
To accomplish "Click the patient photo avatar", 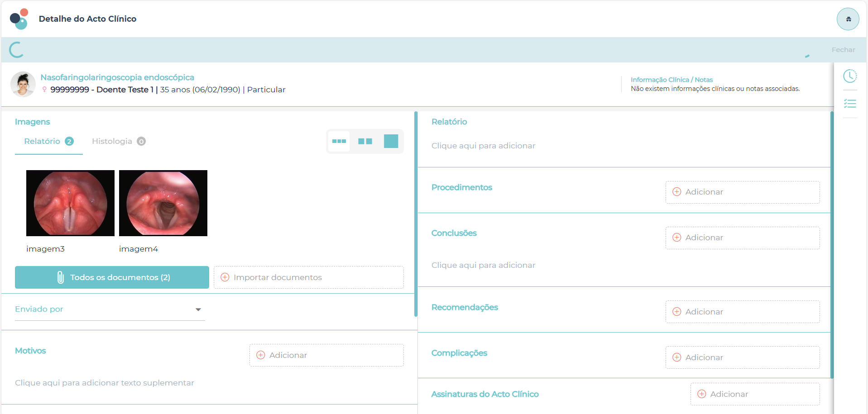I will [23, 84].
